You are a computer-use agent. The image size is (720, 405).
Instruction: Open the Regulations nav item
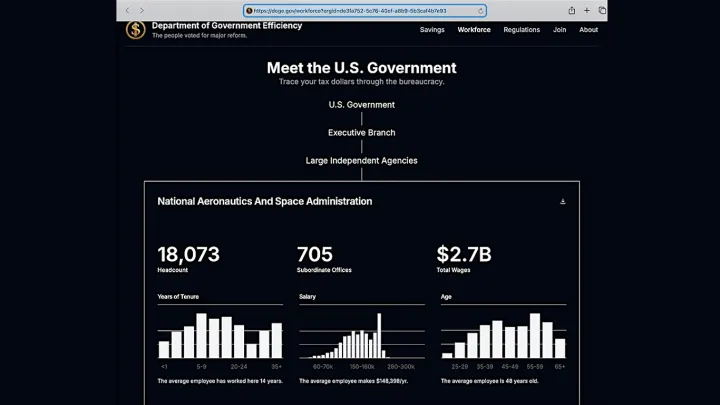click(522, 30)
